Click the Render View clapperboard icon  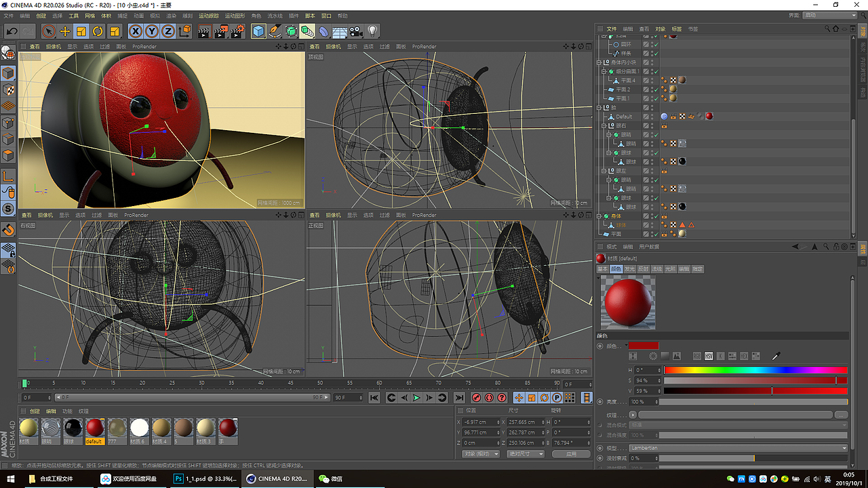pyautogui.click(x=204, y=31)
